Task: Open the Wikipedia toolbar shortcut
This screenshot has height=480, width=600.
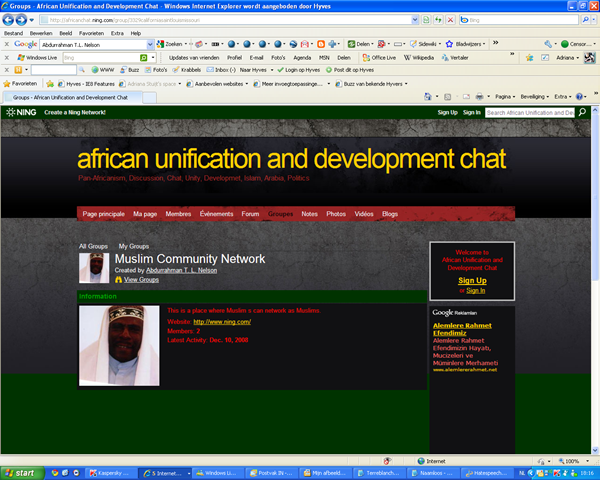Action: pyautogui.click(x=419, y=57)
